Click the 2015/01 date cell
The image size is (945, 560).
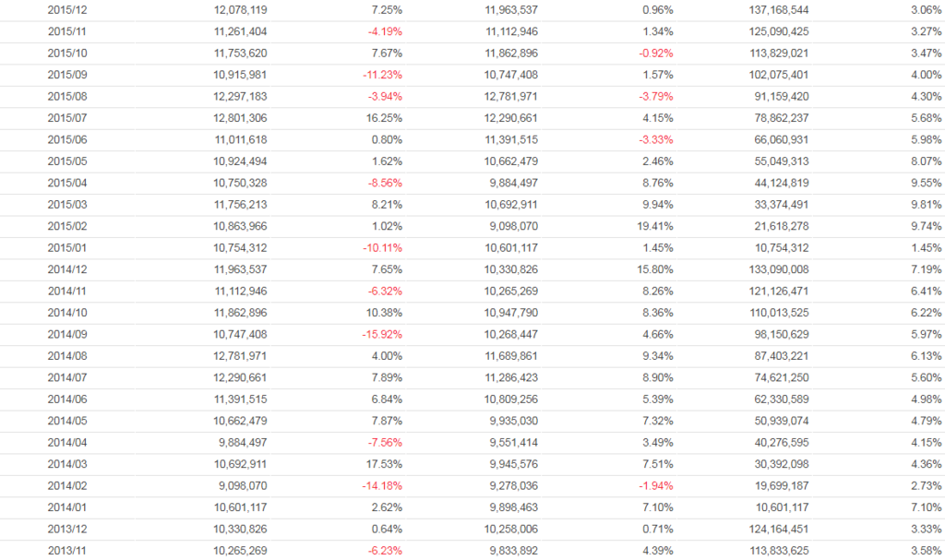[66, 247]
